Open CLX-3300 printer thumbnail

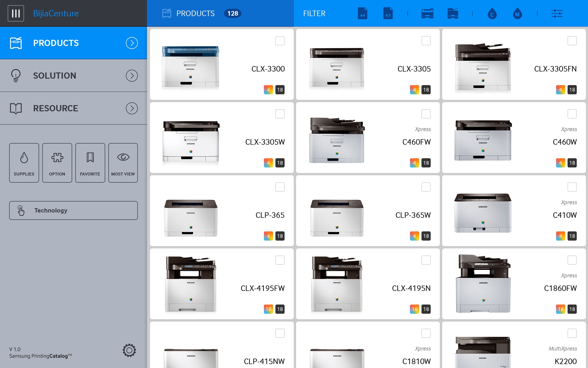(x=190, y=66)
